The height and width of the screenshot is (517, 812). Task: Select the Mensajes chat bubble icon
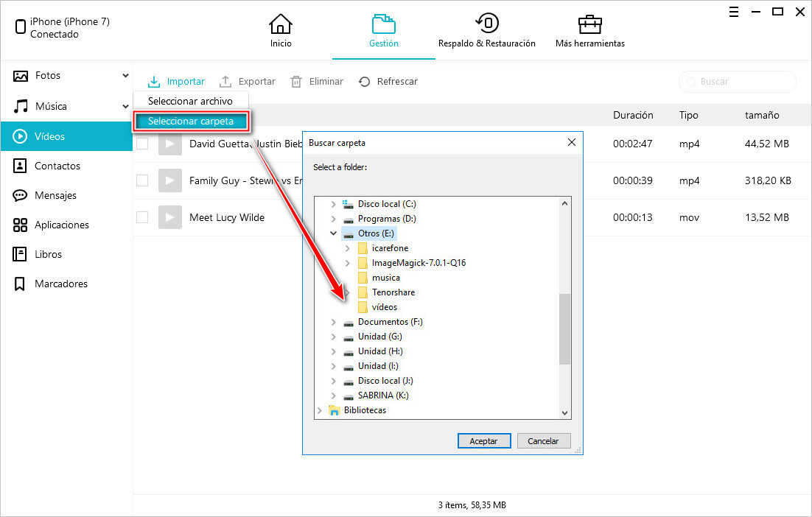point(20,195)
